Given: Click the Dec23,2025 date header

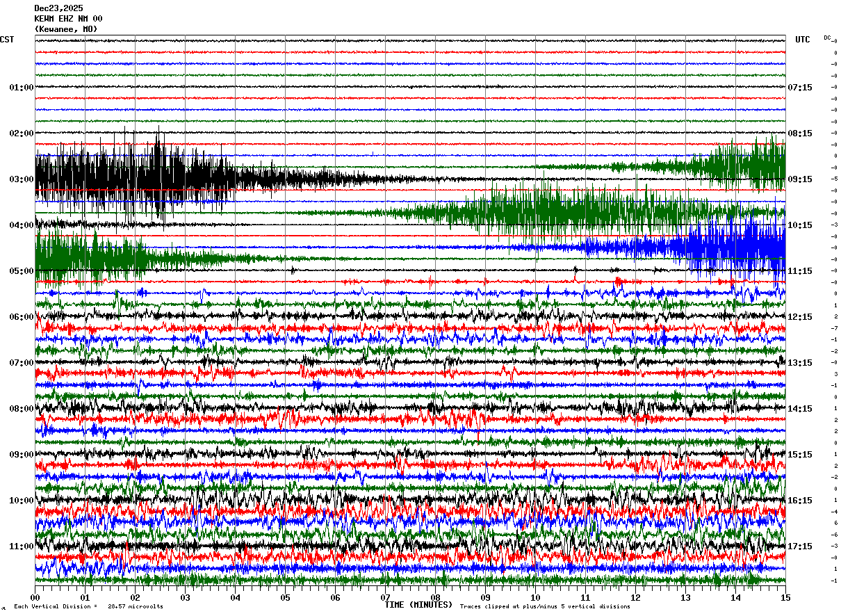Looking at the screenshot, I should (58, 8).
